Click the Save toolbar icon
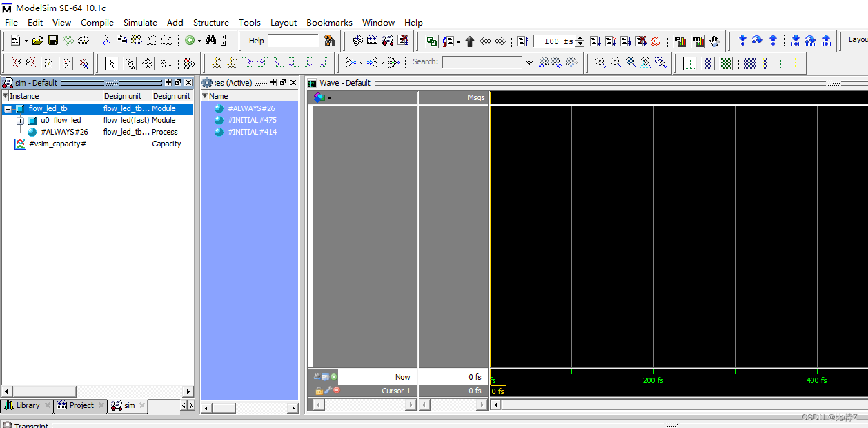 click(53, 40)
